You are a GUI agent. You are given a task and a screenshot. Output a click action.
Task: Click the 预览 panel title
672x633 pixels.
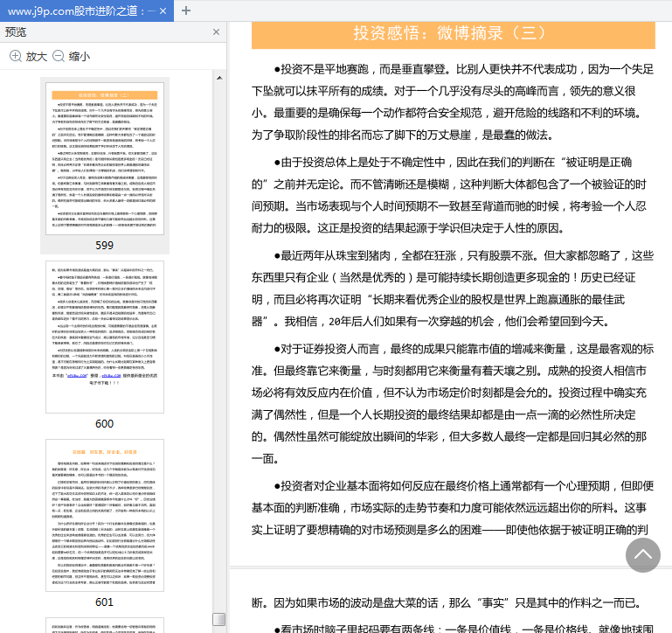point(16,32)
